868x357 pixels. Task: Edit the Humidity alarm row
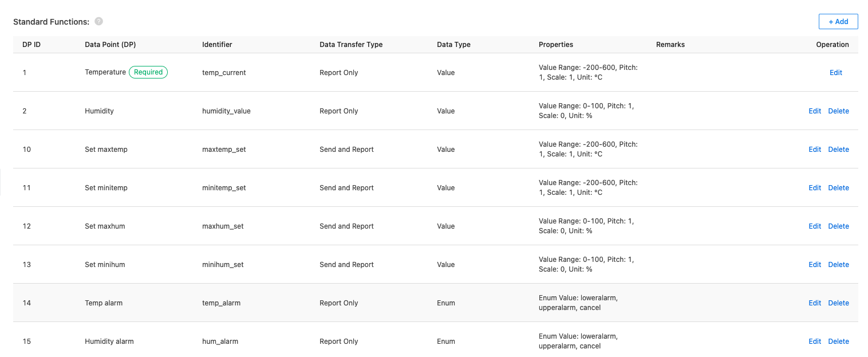815,342
